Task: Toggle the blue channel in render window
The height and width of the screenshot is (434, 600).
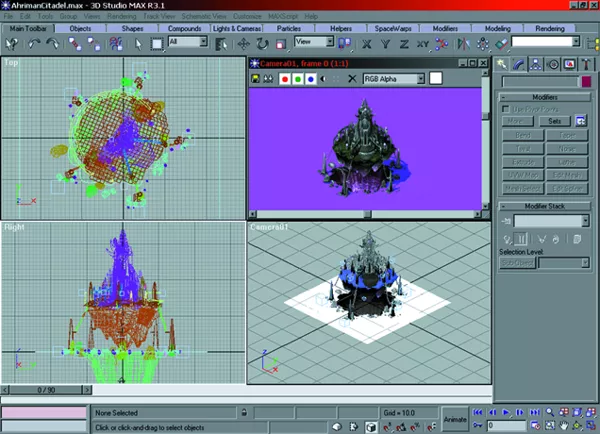Action: point(311,79)
